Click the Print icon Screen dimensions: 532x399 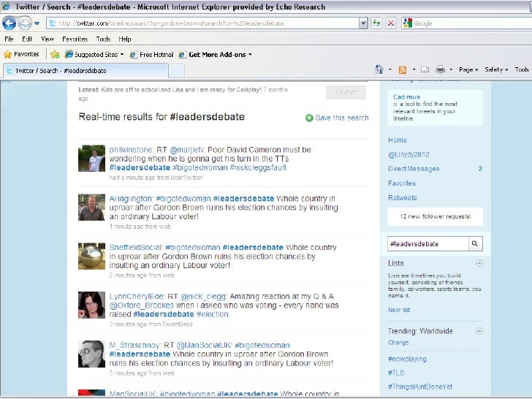[440, 69]
